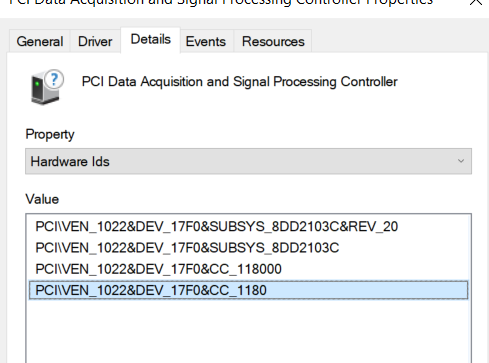Go to the Events tab
This screenshot has height=363, width=489.
click(x=206, y=41)
